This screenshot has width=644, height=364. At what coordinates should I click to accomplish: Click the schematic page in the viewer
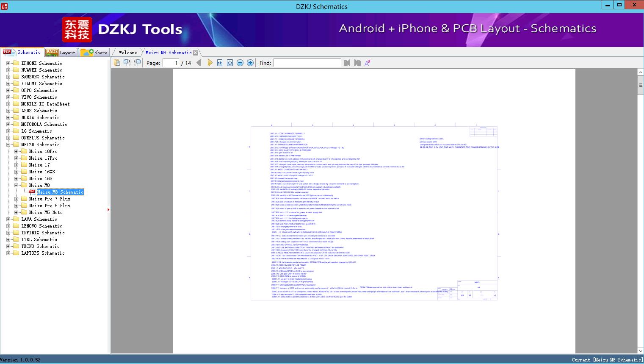[x=374, y=211]
